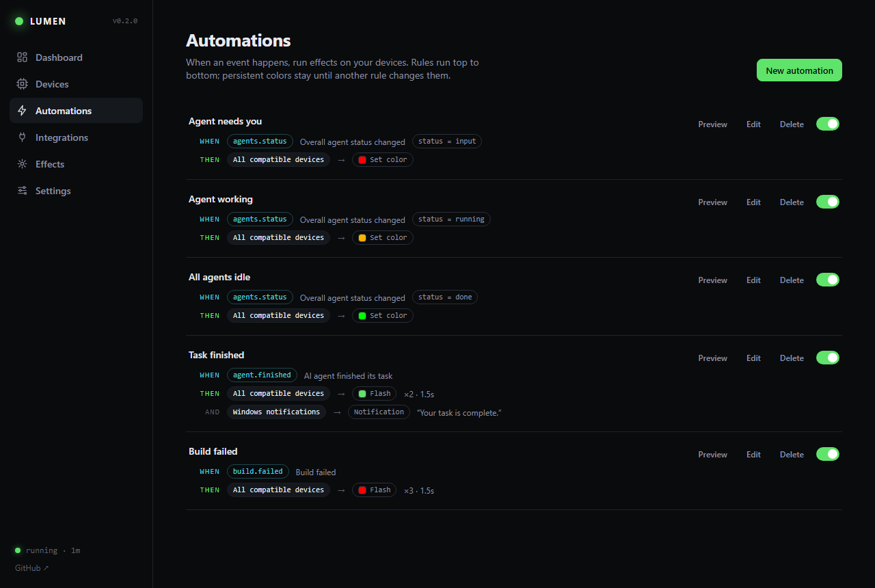The width and height of the screenshot is (875, 588).
Task: Click the red Set color swatch
Action: [362, 160]
